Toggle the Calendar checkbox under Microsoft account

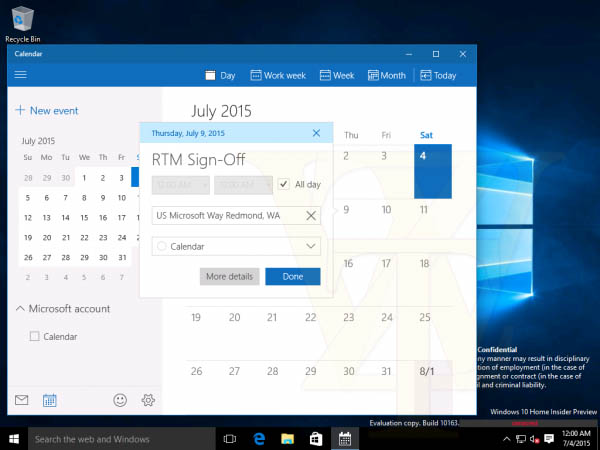coord(35,337)
